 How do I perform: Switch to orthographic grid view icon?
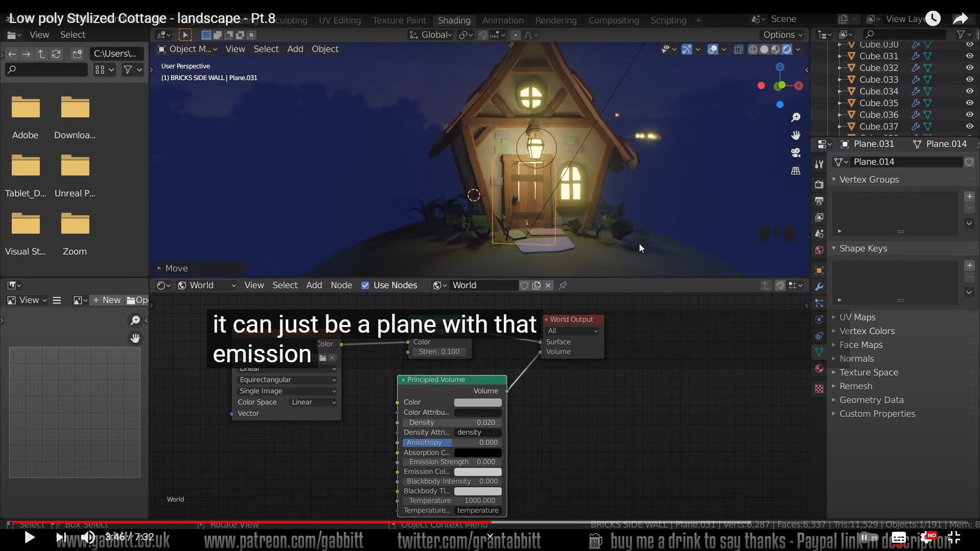pyautogui.click(x=795, y=170)
